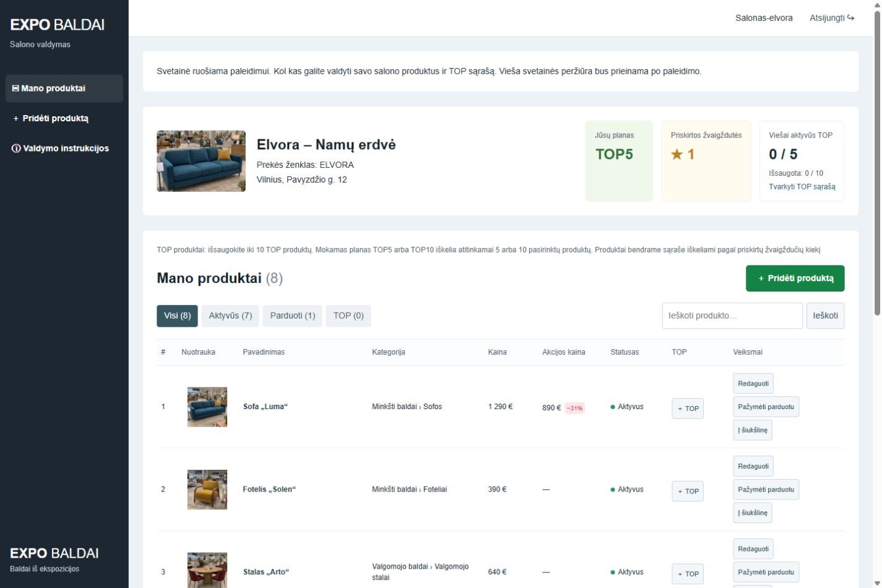Mark Fotelis „Solen“ as Pažymėti parduotu
Screen dimensions: 882x588
click(x=766, y=490)
